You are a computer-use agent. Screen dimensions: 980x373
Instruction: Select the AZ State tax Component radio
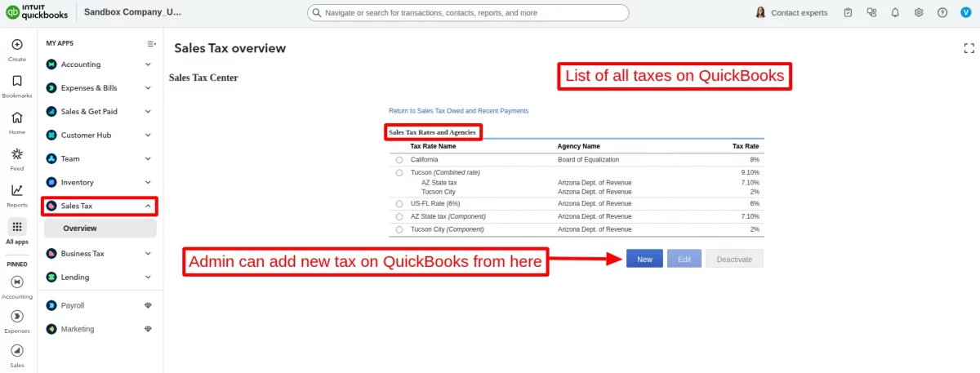(399, 217)
